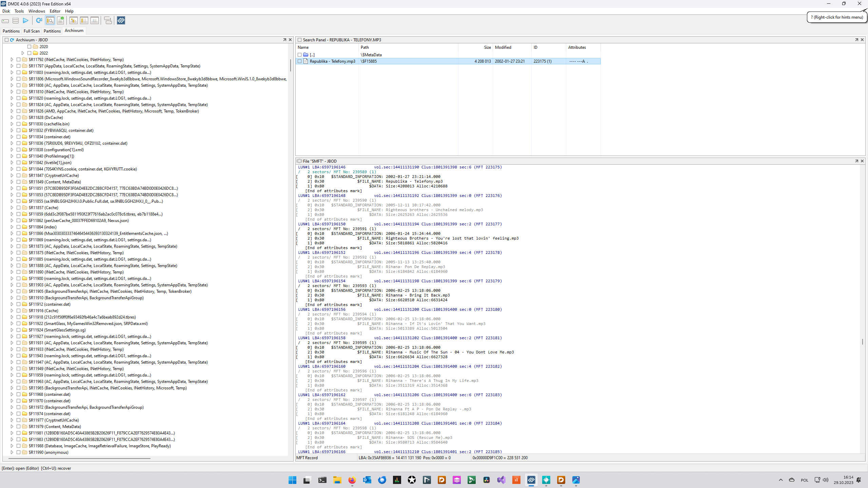868x488 pixels.
Task: Click the tree panel vertical scrollbar thumb
Action: 290,65
